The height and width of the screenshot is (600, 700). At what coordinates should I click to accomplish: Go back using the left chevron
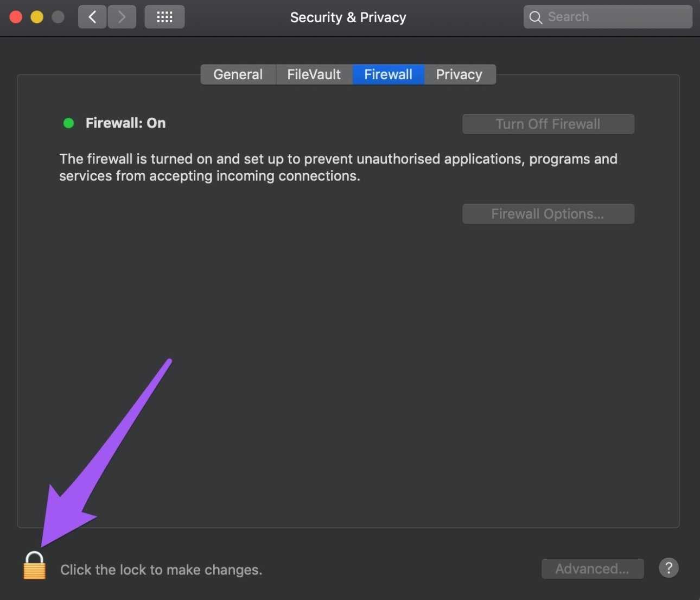tap(92, 17)
